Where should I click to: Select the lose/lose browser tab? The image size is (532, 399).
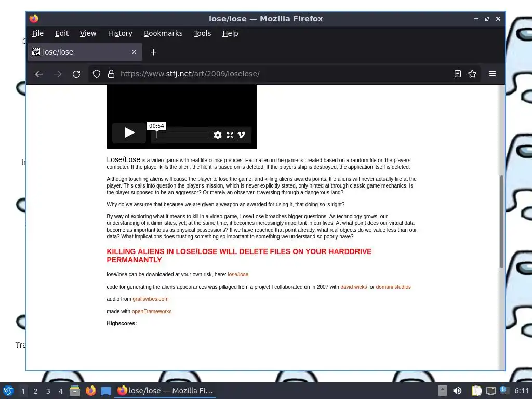[x=85, y=52]
